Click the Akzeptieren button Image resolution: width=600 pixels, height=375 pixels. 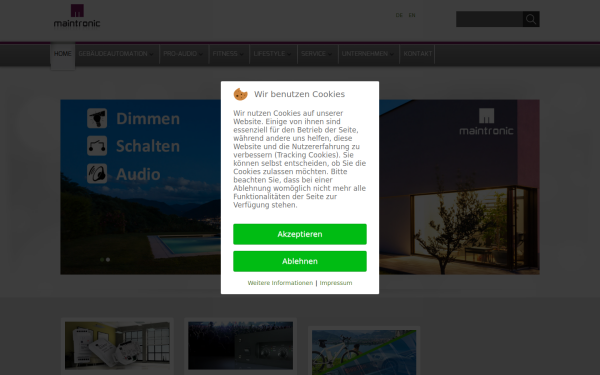[300, 234]
